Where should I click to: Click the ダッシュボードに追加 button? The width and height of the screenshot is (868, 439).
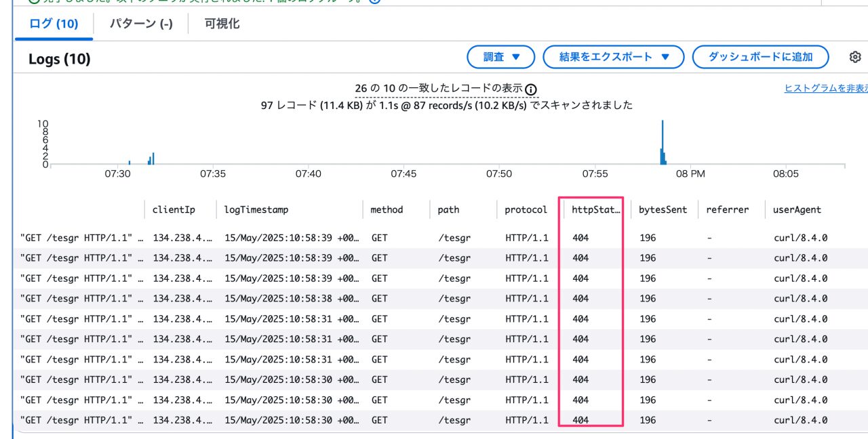pos(760,57)
